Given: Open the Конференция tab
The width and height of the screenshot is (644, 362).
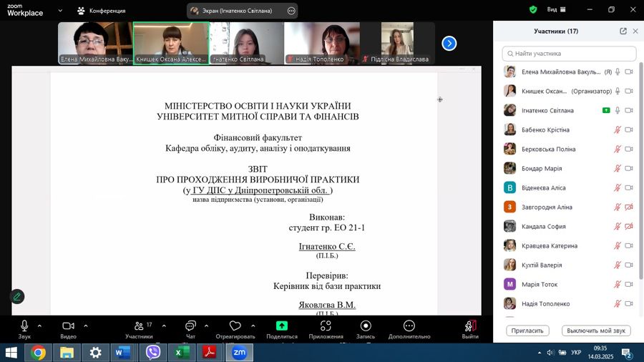Looking at the screenshot, I should 102,11.
